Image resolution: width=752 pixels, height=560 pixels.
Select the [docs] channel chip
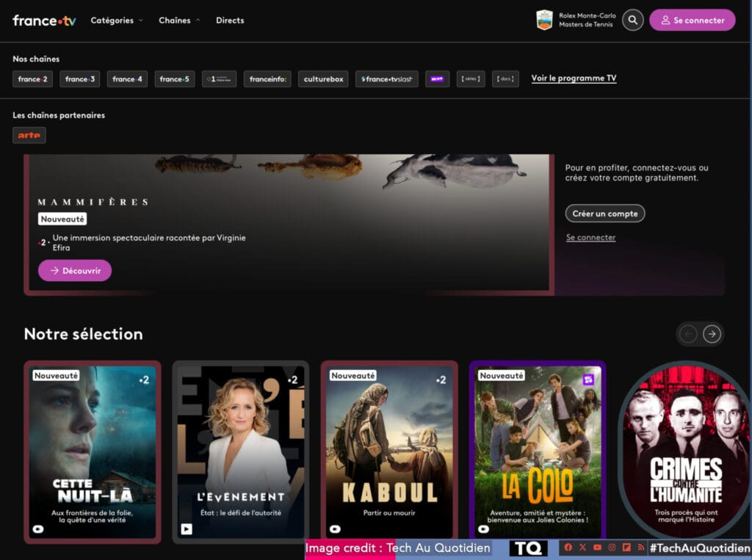click(505, 79)
